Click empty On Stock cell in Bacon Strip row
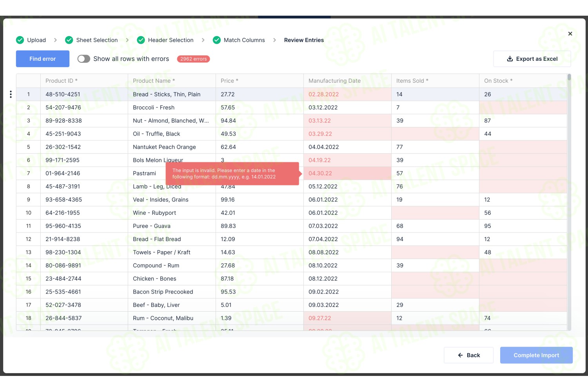The height and width of the screenshot is (392, 588). (523, 292)
